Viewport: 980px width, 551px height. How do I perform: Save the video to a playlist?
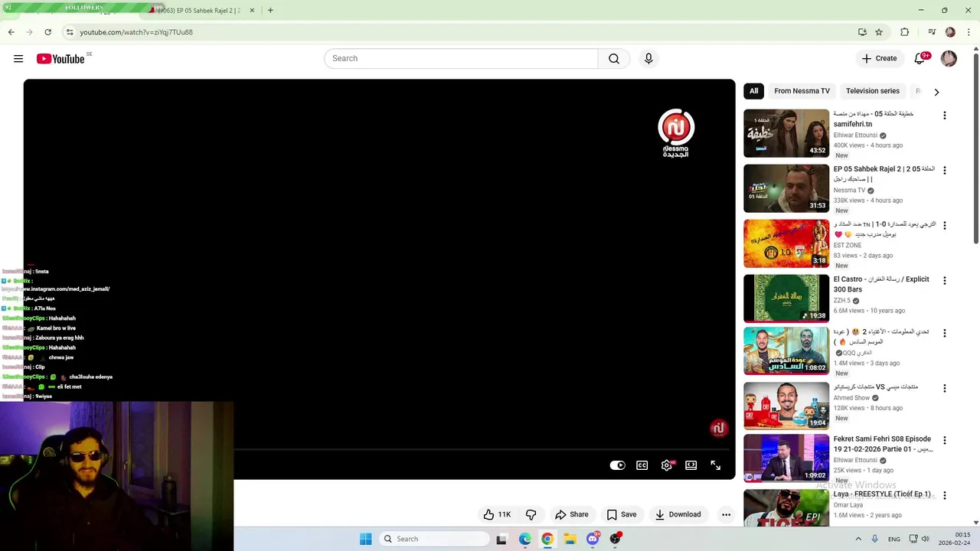tap(621, 514)
